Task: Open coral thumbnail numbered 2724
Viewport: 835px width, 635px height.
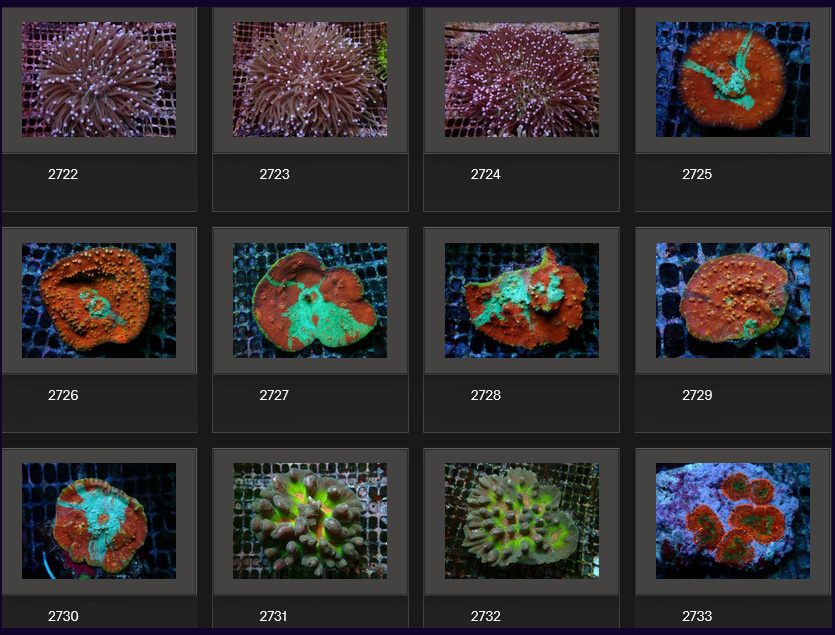Action: coord(522,79)
